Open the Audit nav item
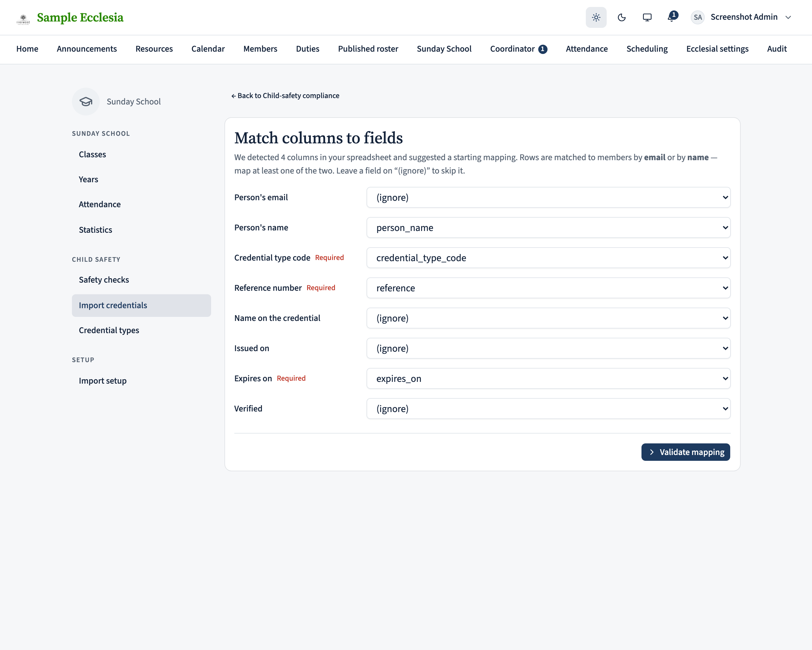Screen dimensions: 812x650 click(777, 49)
